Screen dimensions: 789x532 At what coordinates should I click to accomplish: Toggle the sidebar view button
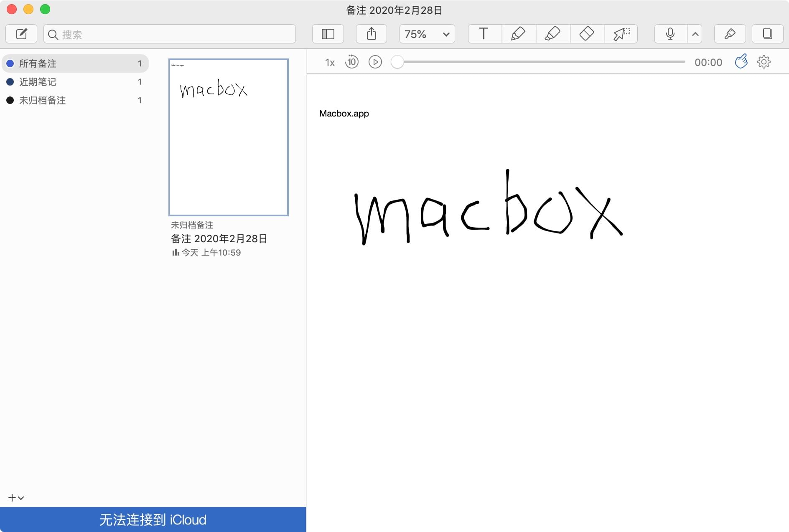328,34
